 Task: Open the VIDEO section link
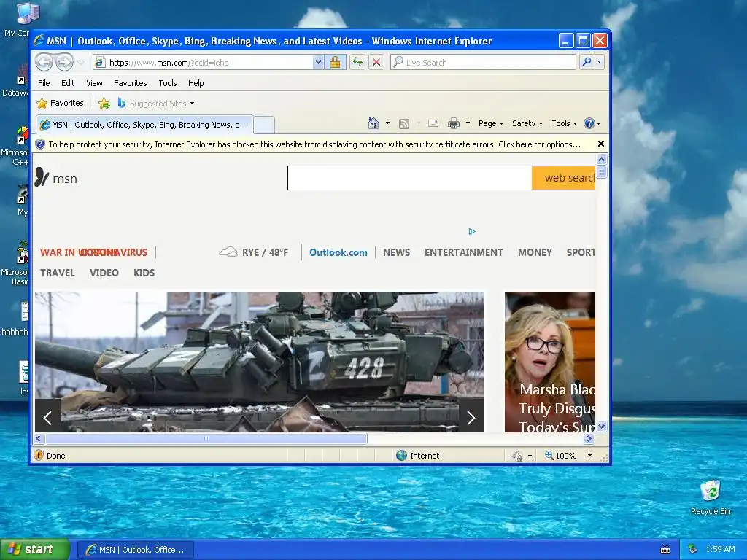click(x=104, y=273)
